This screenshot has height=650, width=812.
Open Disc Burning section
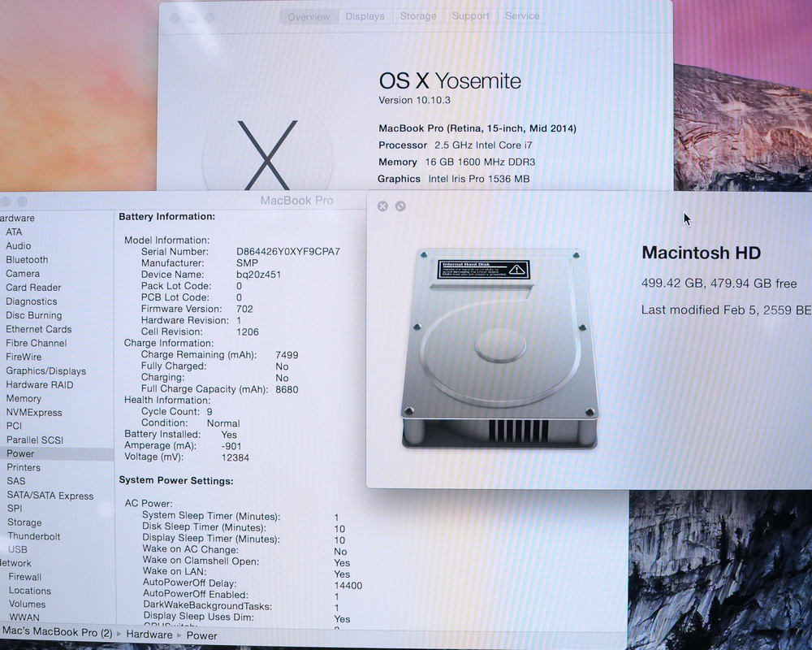tap(33, 315)
